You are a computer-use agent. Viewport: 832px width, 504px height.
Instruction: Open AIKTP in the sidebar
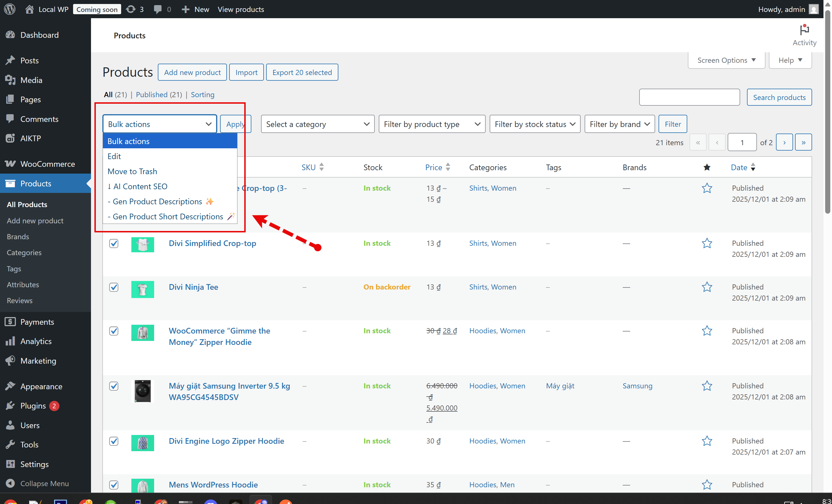[x=30, y=138]
